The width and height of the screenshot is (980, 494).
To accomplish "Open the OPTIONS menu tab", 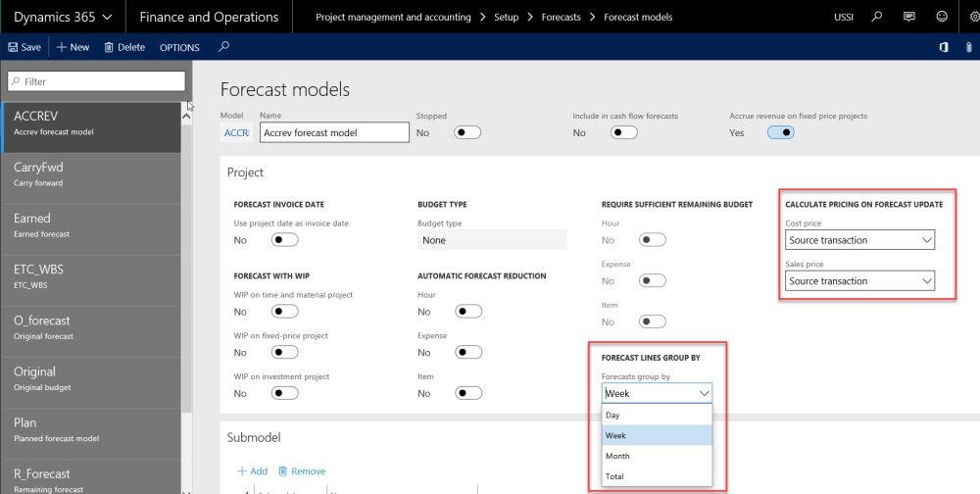I will (179, 47).
